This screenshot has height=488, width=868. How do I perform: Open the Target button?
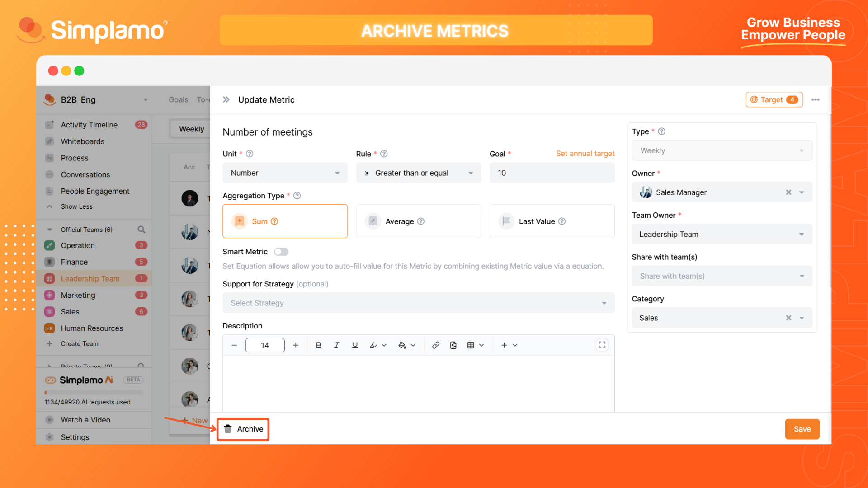pos(774,99)
